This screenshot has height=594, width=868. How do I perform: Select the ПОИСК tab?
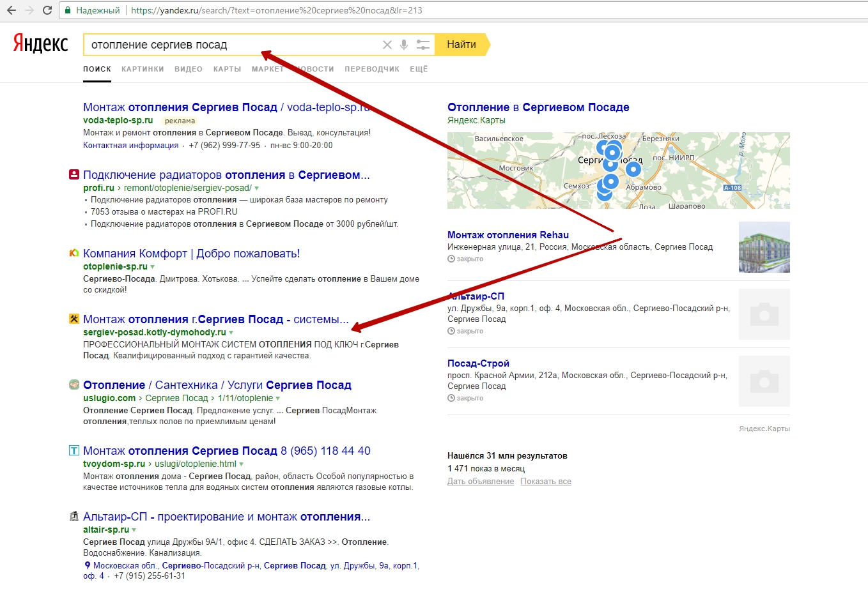point(97,69)
